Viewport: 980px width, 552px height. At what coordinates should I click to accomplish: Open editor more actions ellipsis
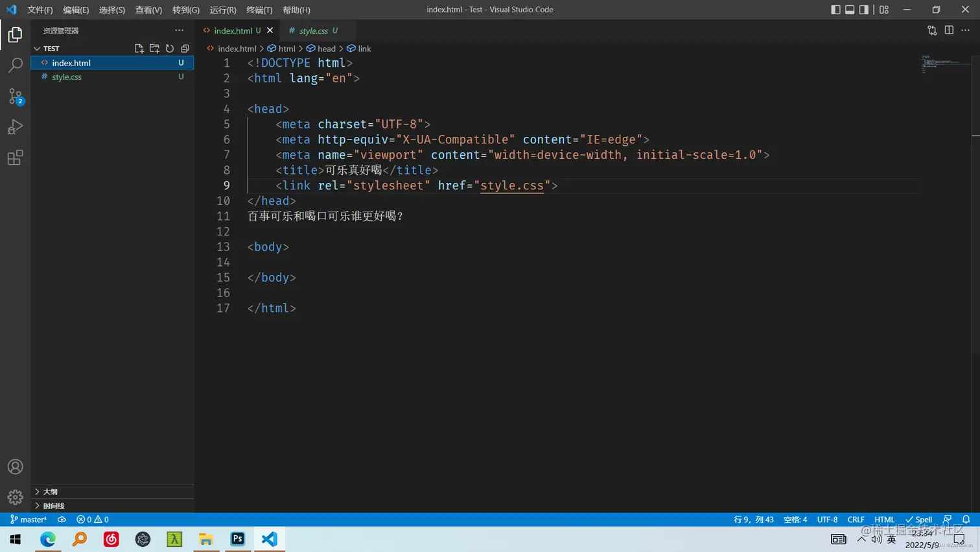[965, 30]
